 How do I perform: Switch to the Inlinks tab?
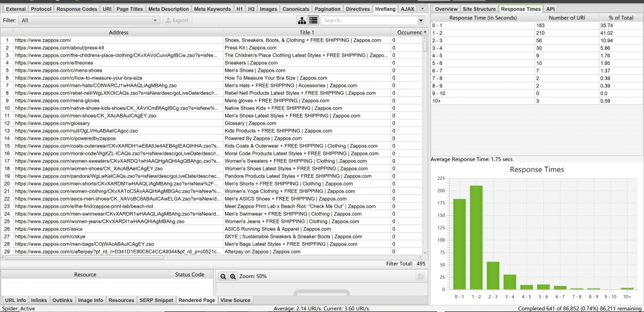click(x=39, y=300)
